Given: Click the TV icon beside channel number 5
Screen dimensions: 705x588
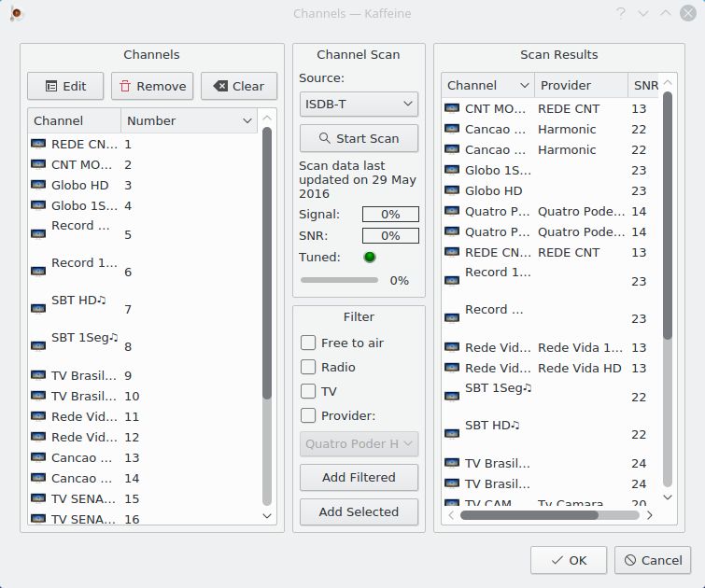Looking at the screenshot, I should (38, 234).
